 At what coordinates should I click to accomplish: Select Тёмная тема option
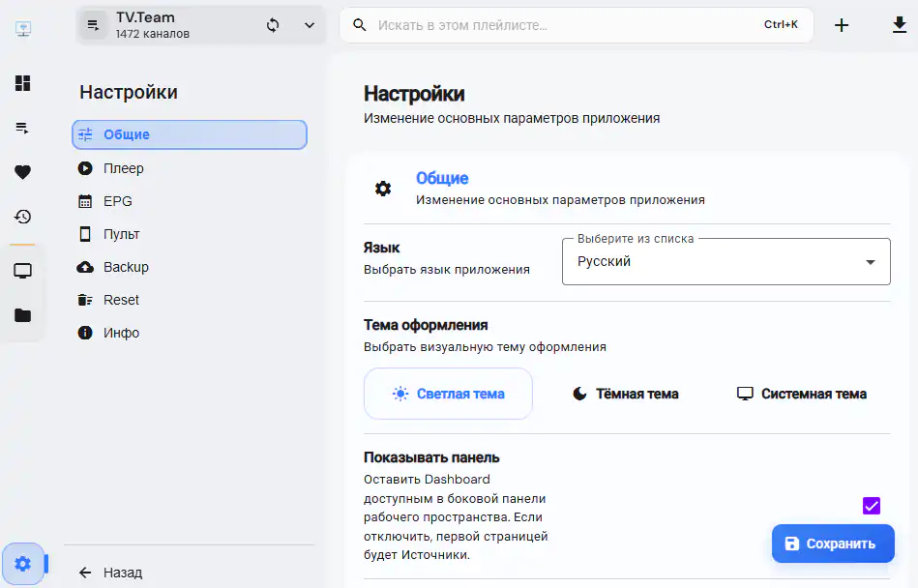625,394
